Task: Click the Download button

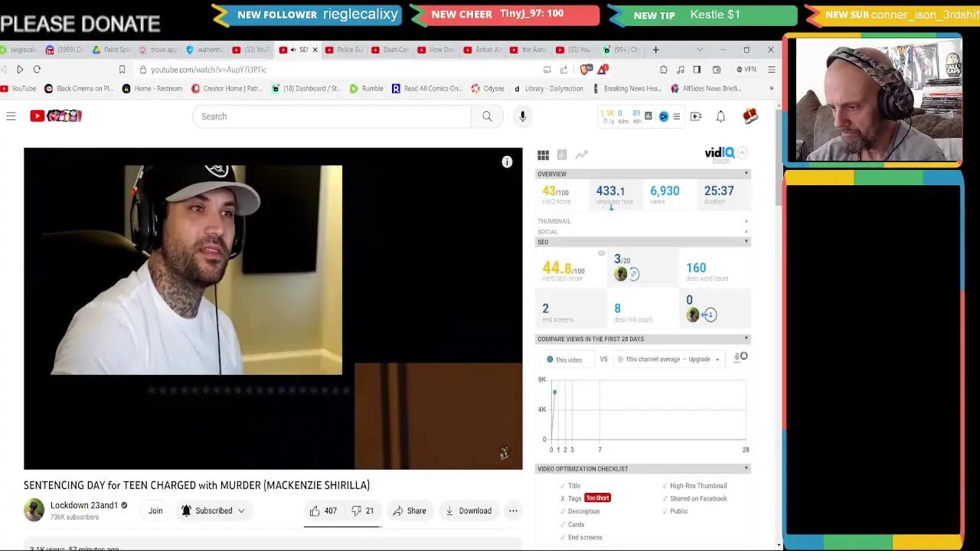Action: 469,510
